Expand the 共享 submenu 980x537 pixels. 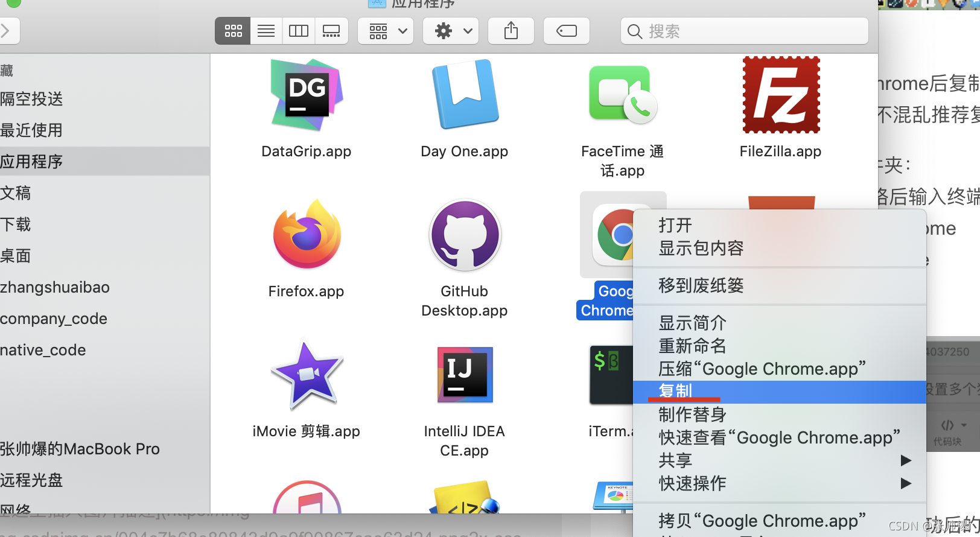click(x=780, y=460)
